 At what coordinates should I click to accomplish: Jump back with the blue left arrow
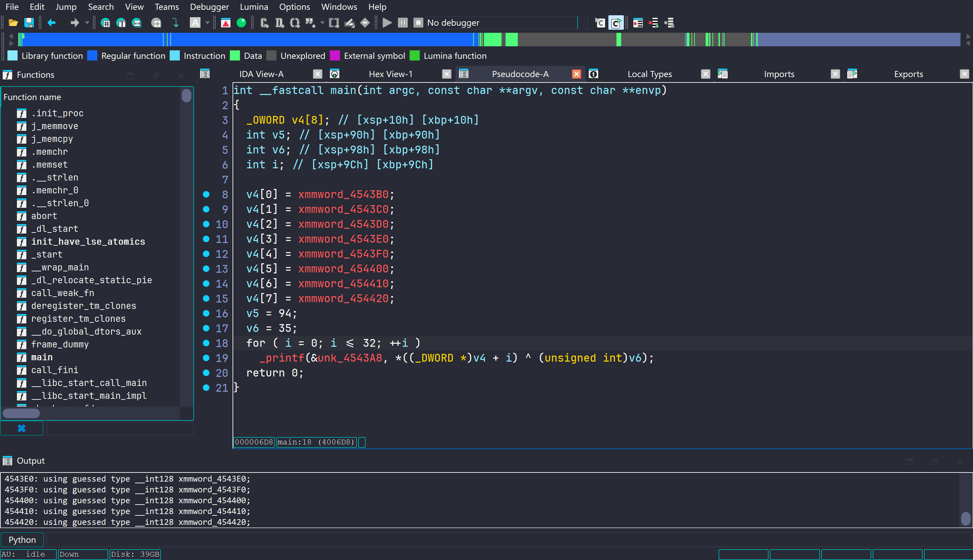pos(51,23)
